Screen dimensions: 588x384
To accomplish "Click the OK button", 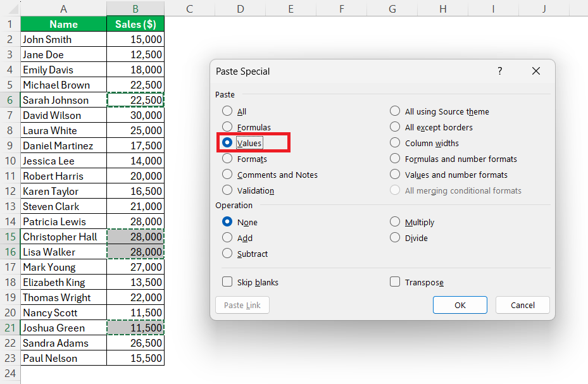I will click(x=460, y=305).
